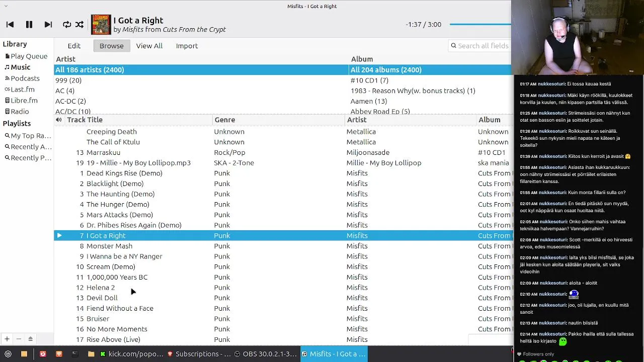Select the track Monster Mash
Image resolution: width=644 pixels, height=362 pixels.
pyautogui.click(x=109, y=246)
